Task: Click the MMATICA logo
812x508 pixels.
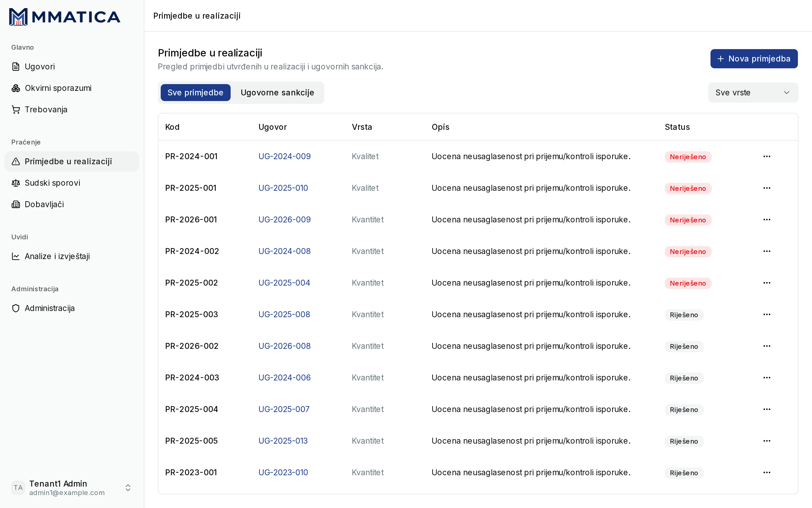Action: pos(64,17)
